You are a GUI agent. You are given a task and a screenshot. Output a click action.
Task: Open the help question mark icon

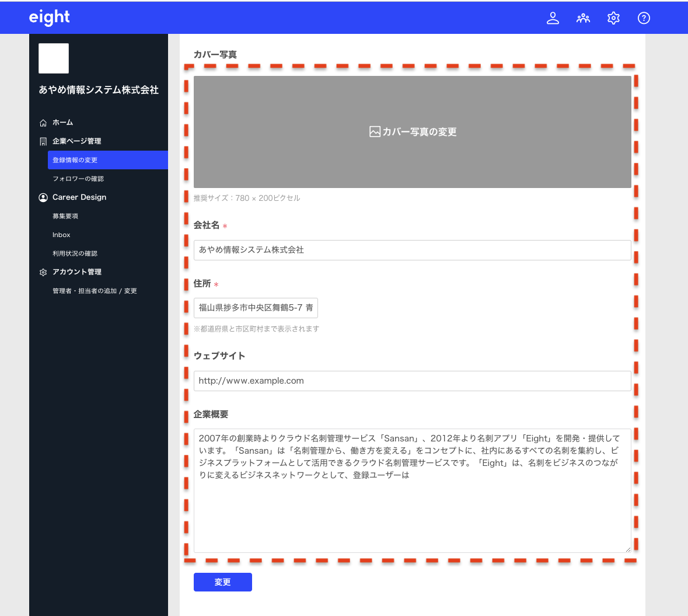coord(643,18)
